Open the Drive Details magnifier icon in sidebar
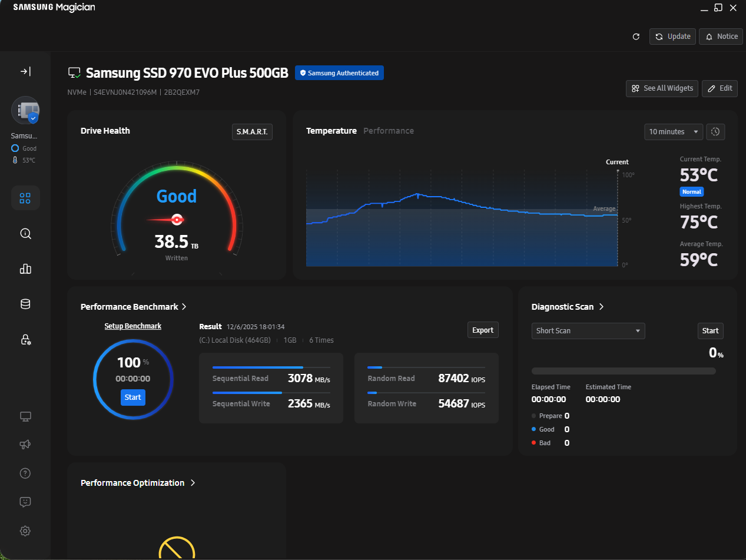The image size is (746, 560). [x=25, y=233]
